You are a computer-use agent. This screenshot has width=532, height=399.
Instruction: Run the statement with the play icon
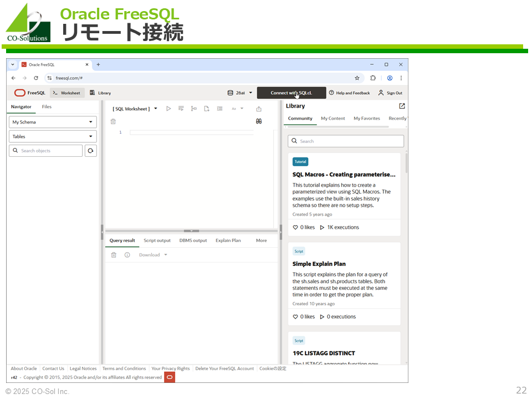[x=168, y=109]
